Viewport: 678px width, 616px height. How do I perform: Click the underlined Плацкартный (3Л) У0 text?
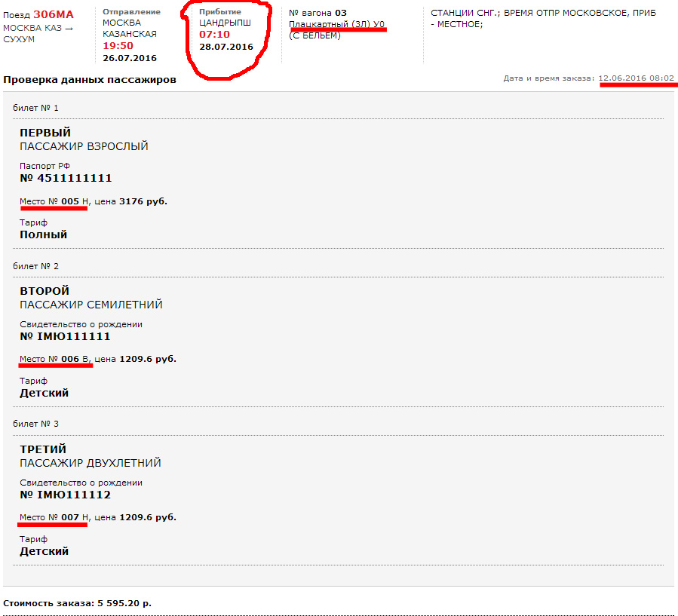[337, 24]
